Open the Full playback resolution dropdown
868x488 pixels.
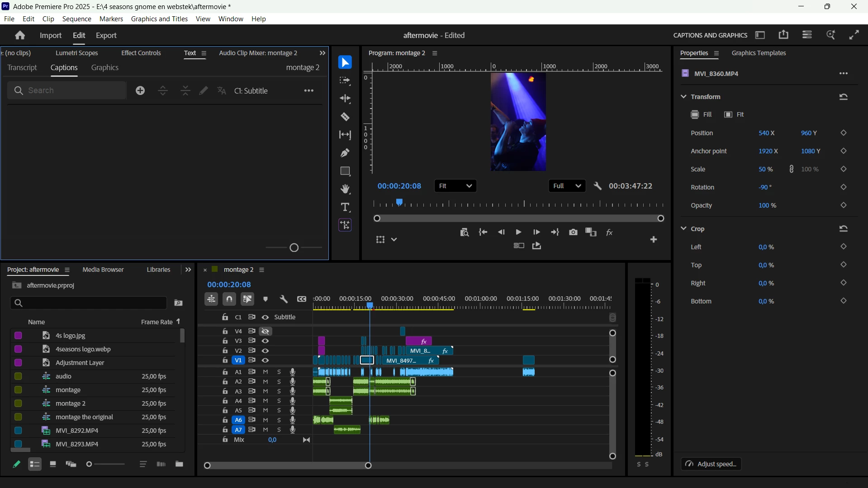point(567,186)
